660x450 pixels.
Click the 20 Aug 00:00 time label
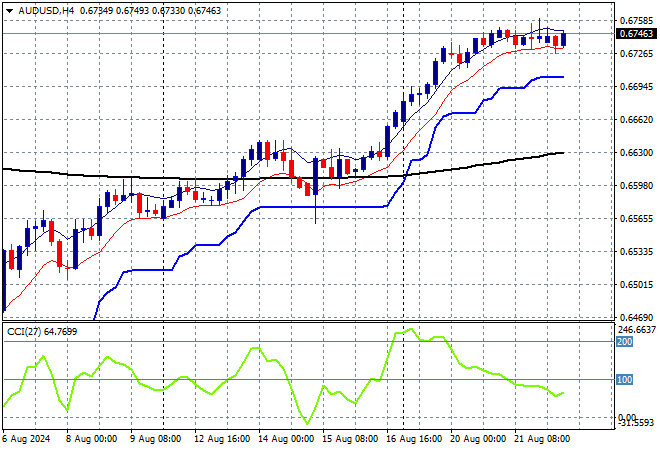tap(476, 438)
